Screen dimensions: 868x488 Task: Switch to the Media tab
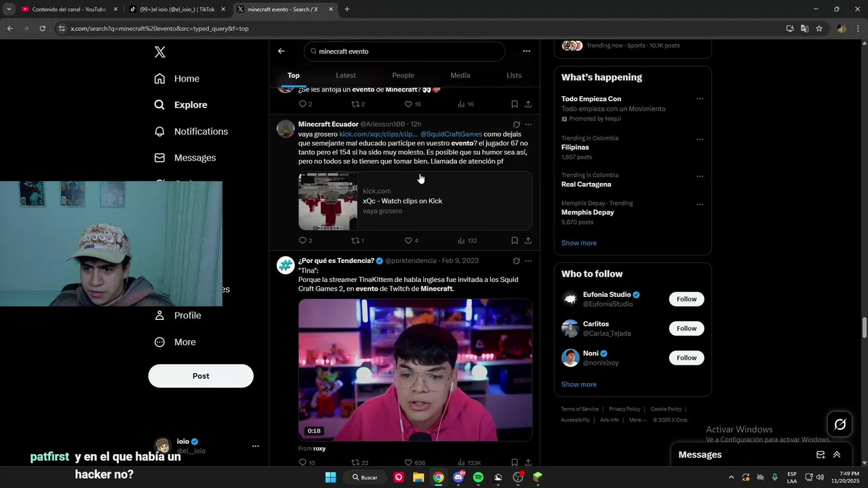(460, 75)
